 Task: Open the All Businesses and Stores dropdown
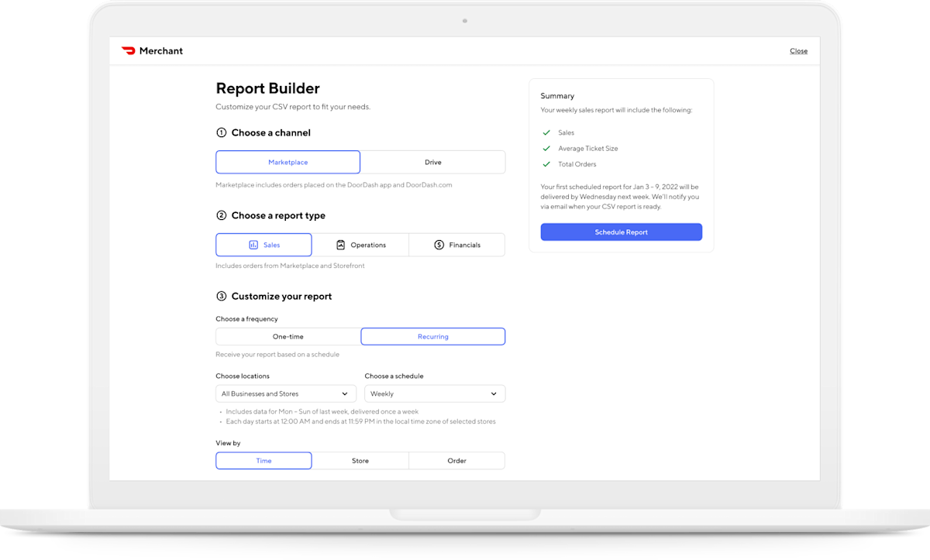point(286,393)
